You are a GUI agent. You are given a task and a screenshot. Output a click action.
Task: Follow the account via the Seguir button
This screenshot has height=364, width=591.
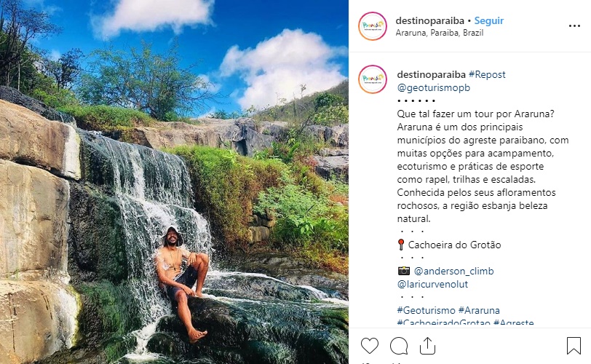pos(489,20)
